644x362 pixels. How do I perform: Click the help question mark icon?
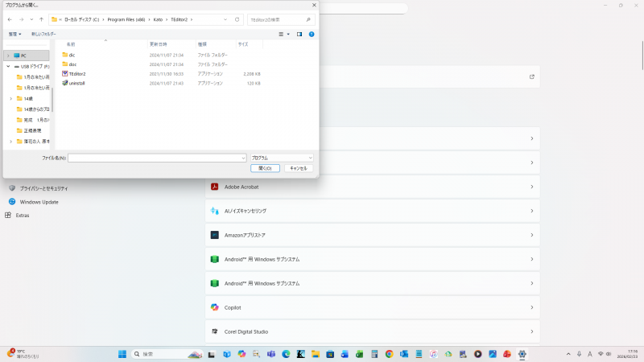click(x=311, y=35)
